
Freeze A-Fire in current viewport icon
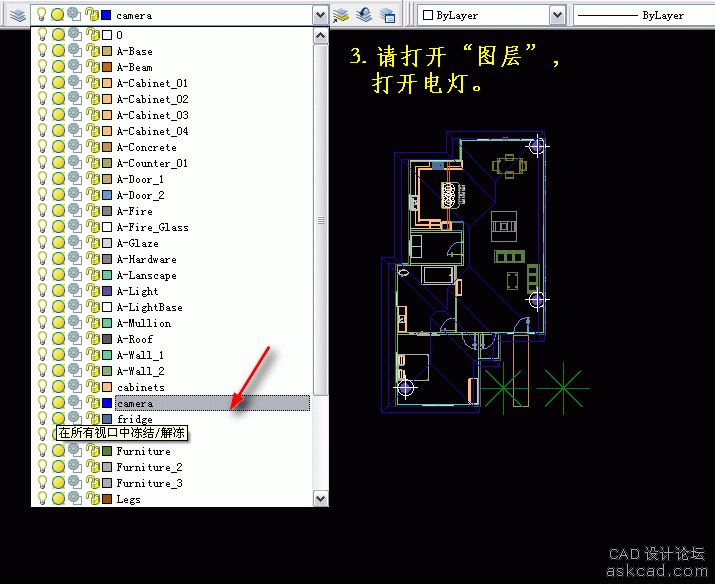pos(75,211)
